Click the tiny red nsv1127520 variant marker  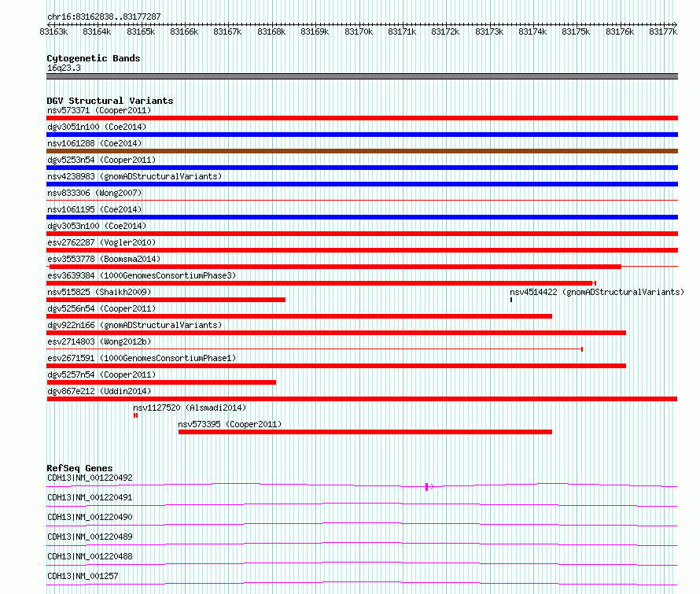pyautogui.click(x=136, y=415)
